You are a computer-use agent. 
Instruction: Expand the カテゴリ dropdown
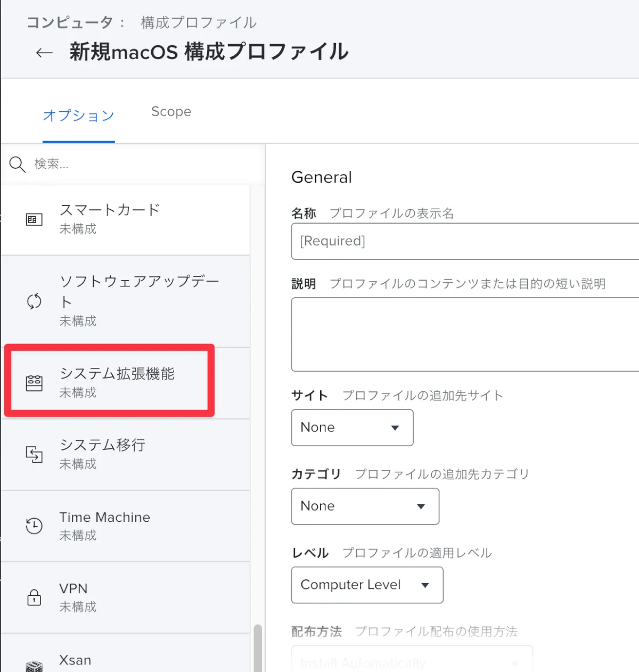coord(365,506)
